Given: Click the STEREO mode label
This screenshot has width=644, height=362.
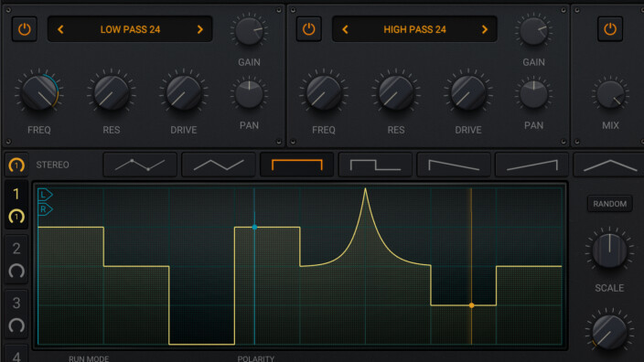Looking at the screenshot, I should tap(52, 165).
